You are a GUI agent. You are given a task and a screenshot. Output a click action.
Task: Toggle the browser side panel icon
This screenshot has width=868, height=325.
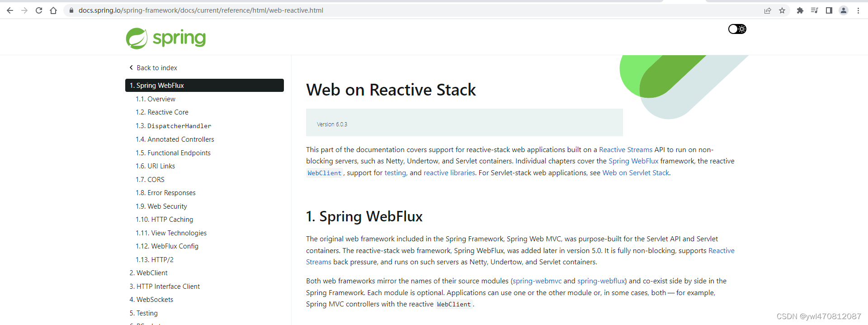coord(829,10)
